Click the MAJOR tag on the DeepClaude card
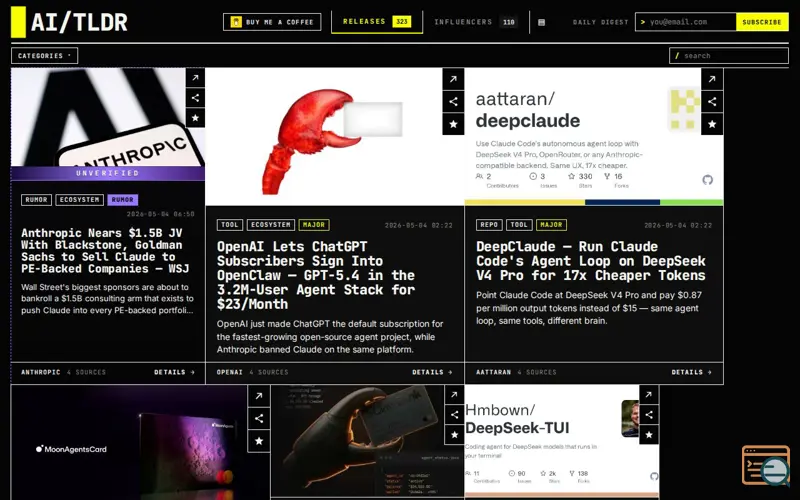The image size is (800, 500). click(x=551, y=224)
